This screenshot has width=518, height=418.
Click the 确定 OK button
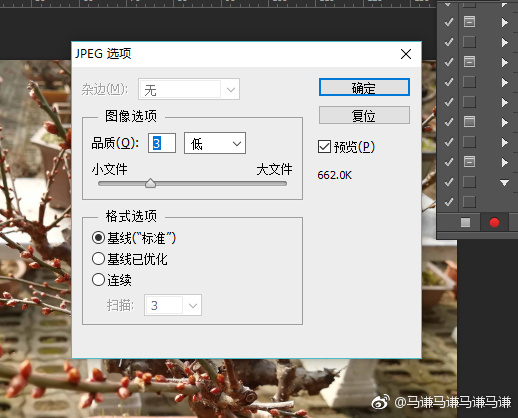[x=364, y=87]
